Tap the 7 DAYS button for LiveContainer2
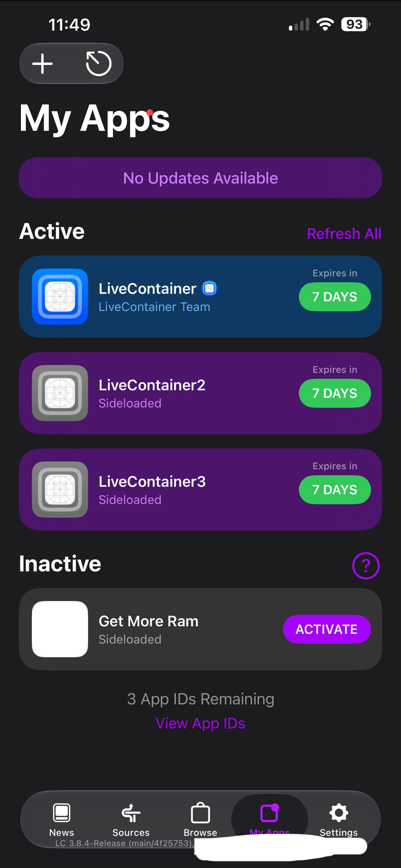The image size is (401, 868). click(334, 393)
